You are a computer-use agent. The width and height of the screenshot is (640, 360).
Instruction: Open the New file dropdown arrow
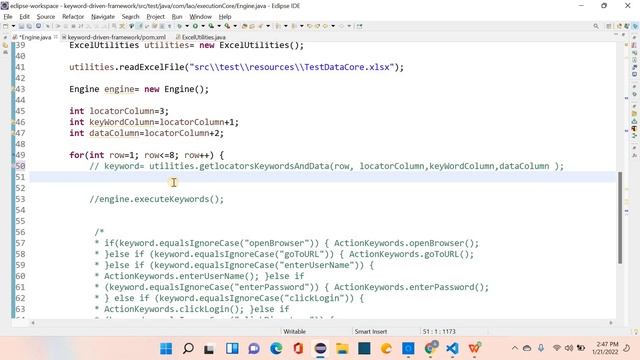coord(13,26)
